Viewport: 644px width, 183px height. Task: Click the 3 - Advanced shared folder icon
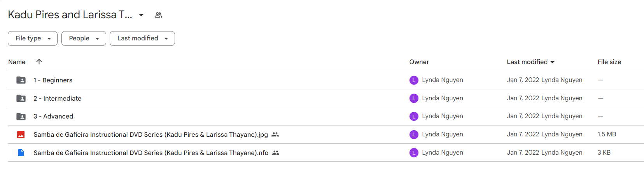coord(21,116)
